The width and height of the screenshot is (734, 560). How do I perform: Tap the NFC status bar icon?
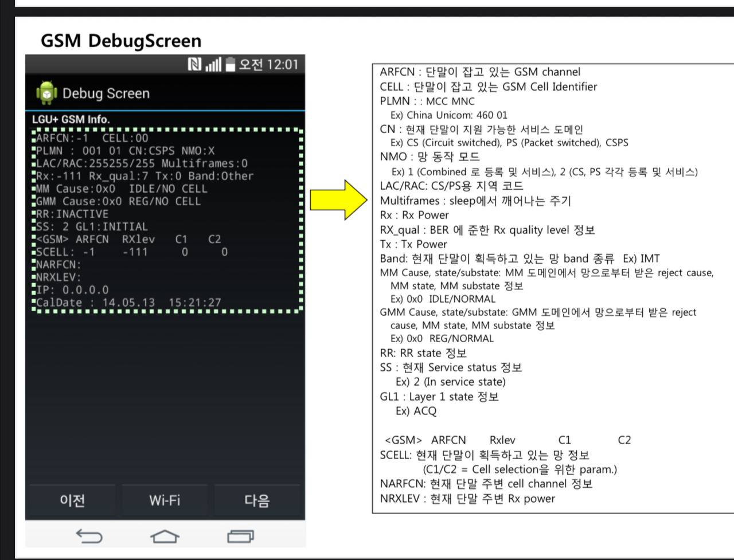coord(194,64)
